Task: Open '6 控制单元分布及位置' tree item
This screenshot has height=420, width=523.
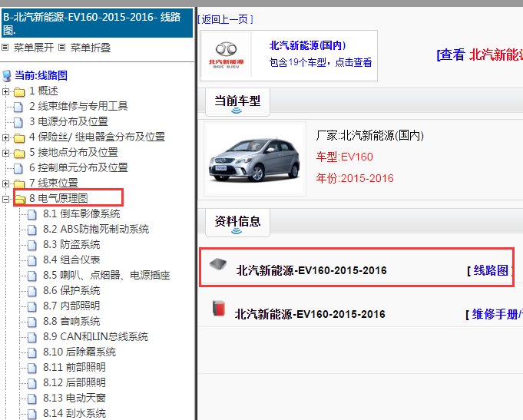Action: click(78, 167)
